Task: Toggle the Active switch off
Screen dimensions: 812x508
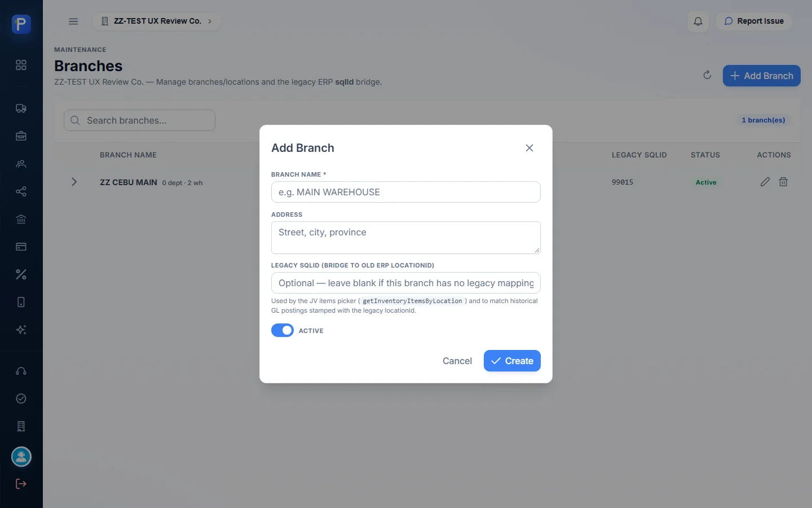Action: 283,330
